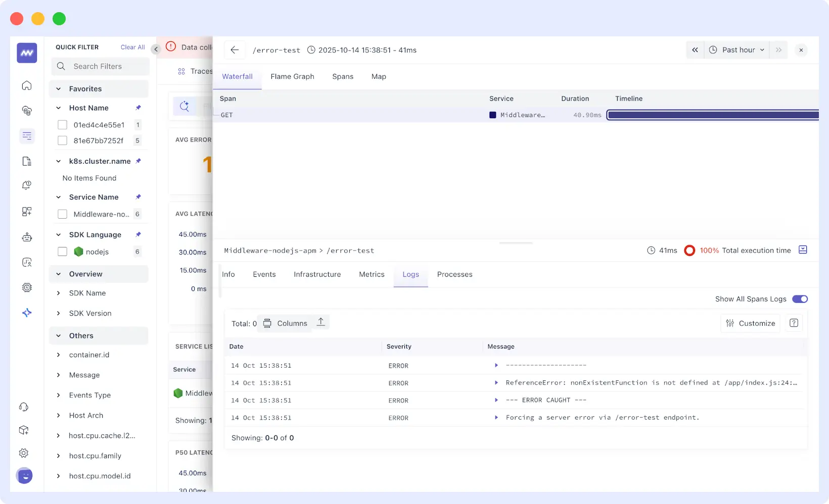The width and height of the screenshot is (829, 504).
Task: Open the AI bot assistant sidebar icon
Action: pos(26,237)
